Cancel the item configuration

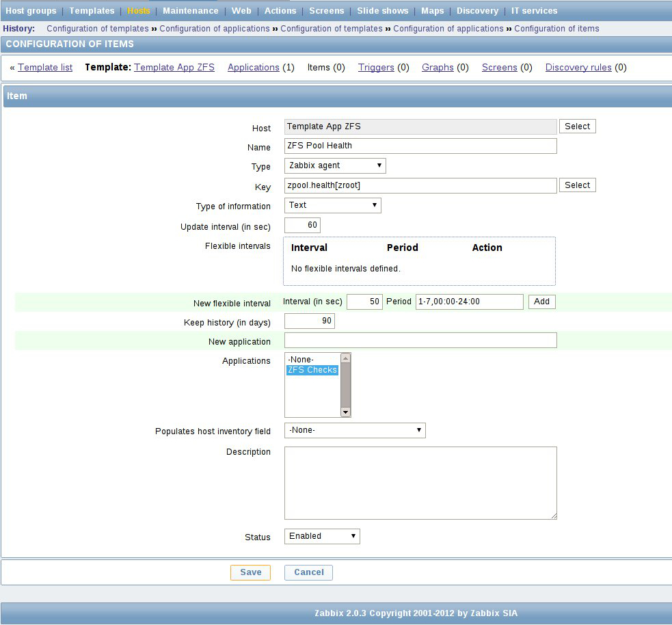click(308, 572)
